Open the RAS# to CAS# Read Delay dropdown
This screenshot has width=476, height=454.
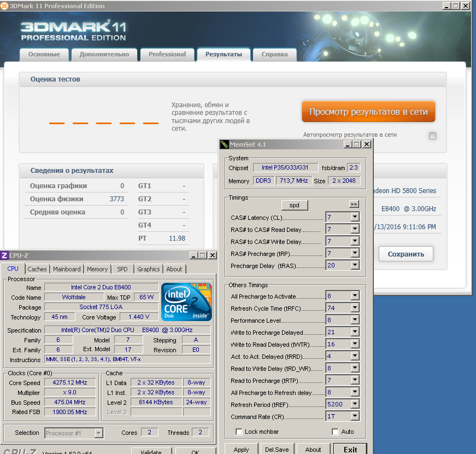tap(355, 229)
